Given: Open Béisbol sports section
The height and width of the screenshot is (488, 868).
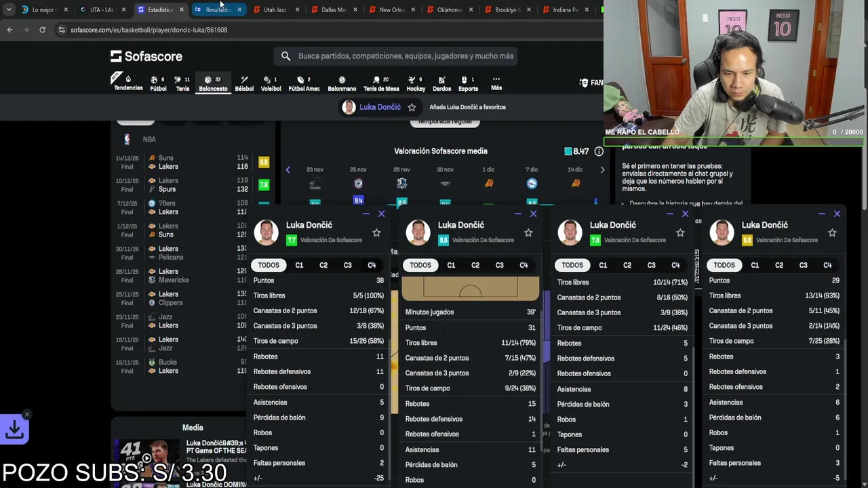Looking at the screenshot, I should coord(244,83).
